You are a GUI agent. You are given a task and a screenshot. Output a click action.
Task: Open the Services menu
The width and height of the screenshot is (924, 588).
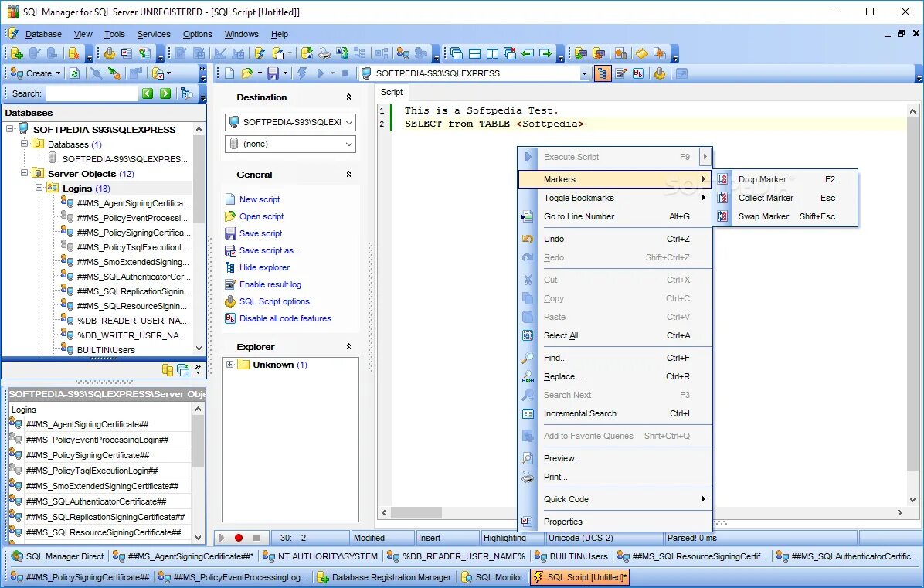pos(154,34)
